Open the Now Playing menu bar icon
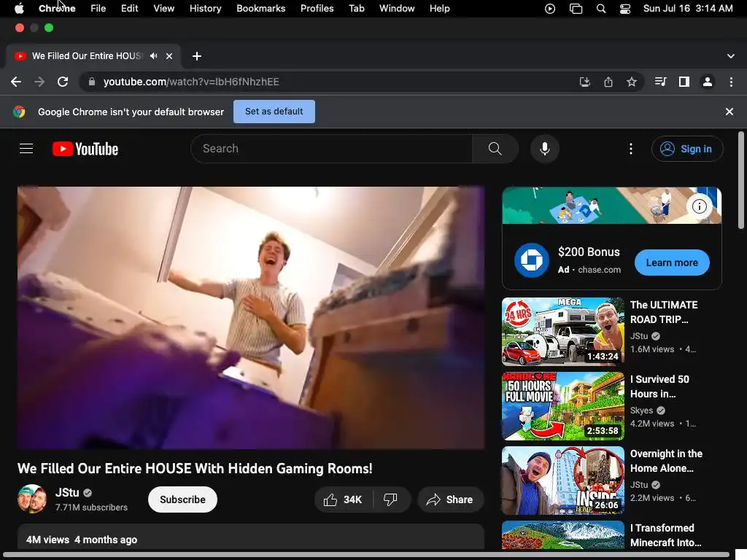Viewport: 747px width, 560px height. click(550, 9)
